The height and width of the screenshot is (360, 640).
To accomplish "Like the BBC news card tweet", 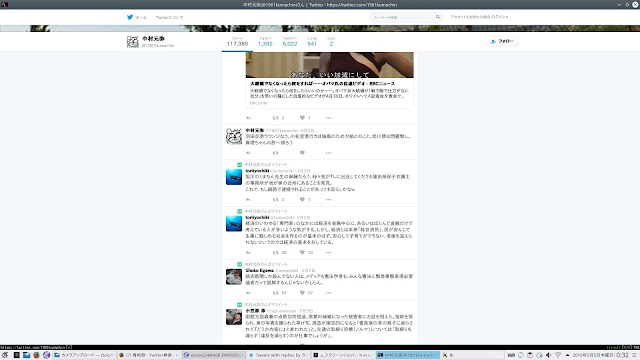I will [302, 118].
